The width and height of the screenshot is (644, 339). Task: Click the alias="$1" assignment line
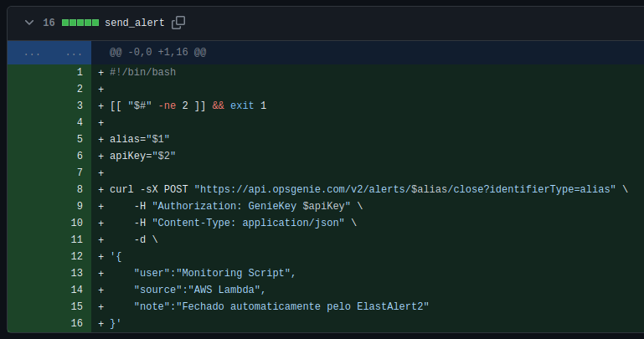click(x=140, y=139)
